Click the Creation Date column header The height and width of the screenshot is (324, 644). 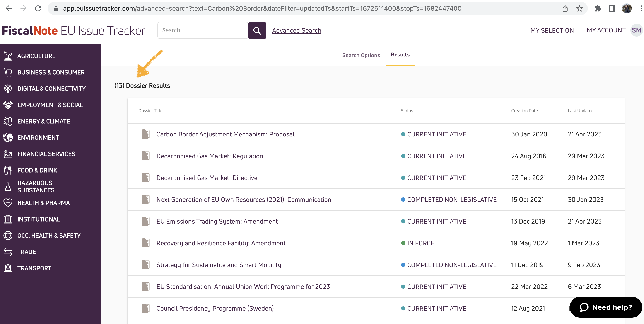pyautogui.click(x=524, y=111)
